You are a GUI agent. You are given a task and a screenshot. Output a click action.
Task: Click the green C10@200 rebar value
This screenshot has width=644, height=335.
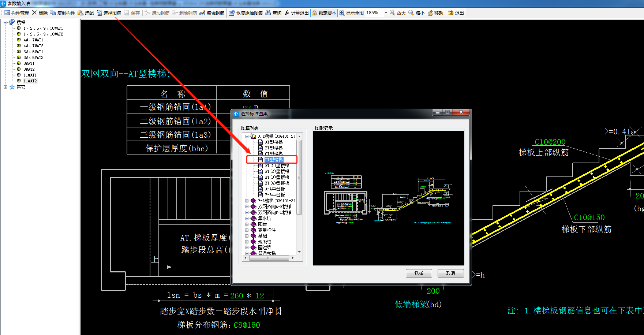click(550, 142)
